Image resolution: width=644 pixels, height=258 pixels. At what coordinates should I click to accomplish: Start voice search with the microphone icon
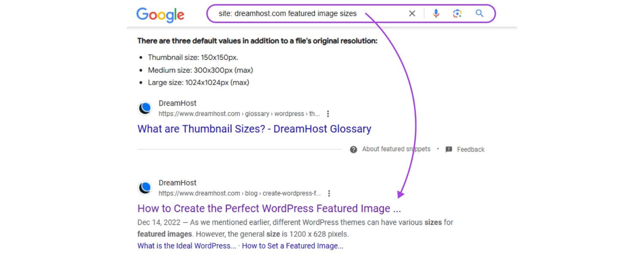tap(436, 14)
